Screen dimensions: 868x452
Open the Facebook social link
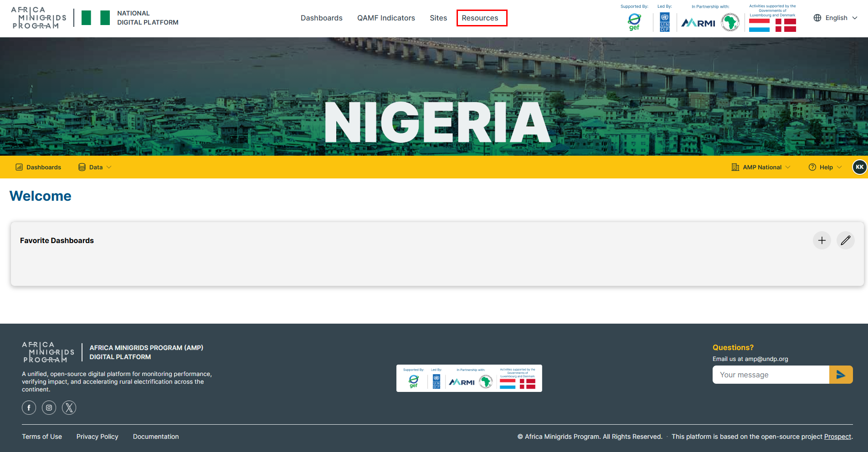tap(29, 407)
